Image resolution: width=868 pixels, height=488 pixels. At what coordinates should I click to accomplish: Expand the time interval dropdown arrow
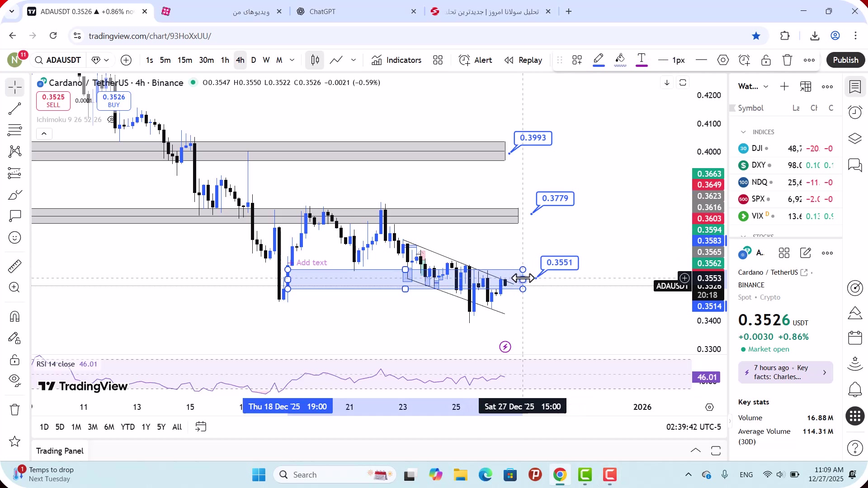292,60
